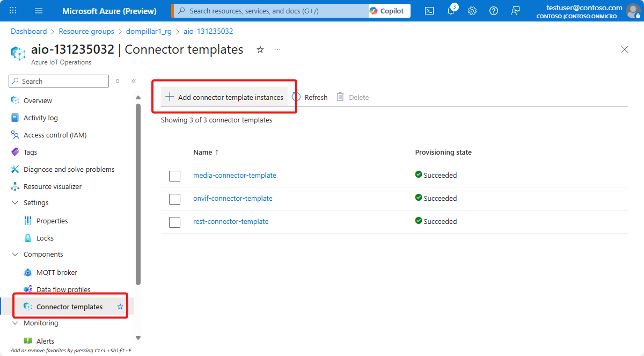644x356 pixels.
Task: Click Succeeded status for media-connector-template
Action: pos(436,175)
